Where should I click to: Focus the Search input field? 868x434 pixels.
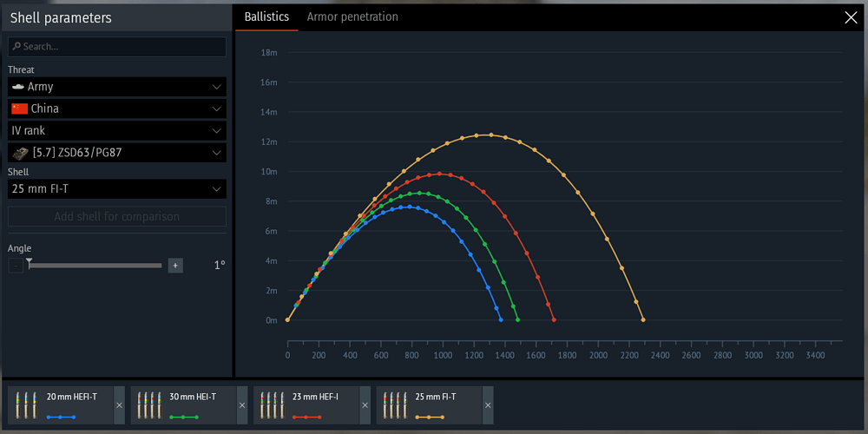[x=116, y=47]
